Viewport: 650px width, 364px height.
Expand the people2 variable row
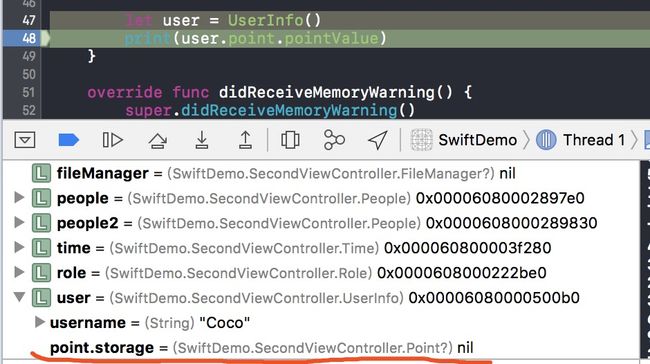point(19,223)
